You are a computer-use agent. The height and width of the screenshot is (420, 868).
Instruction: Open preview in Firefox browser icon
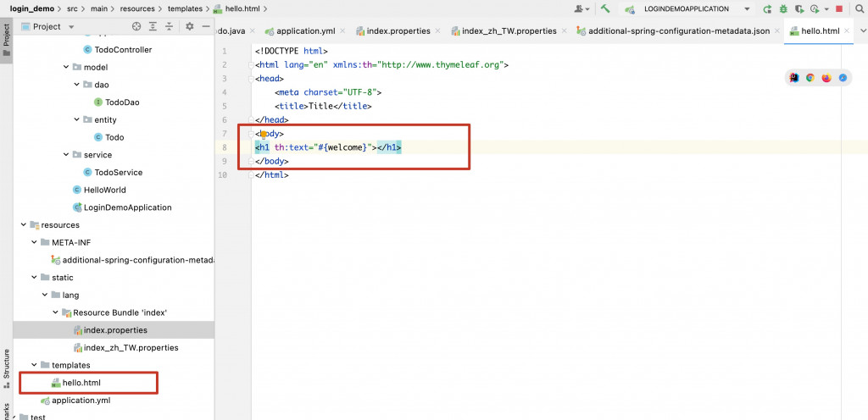point(826,78)
